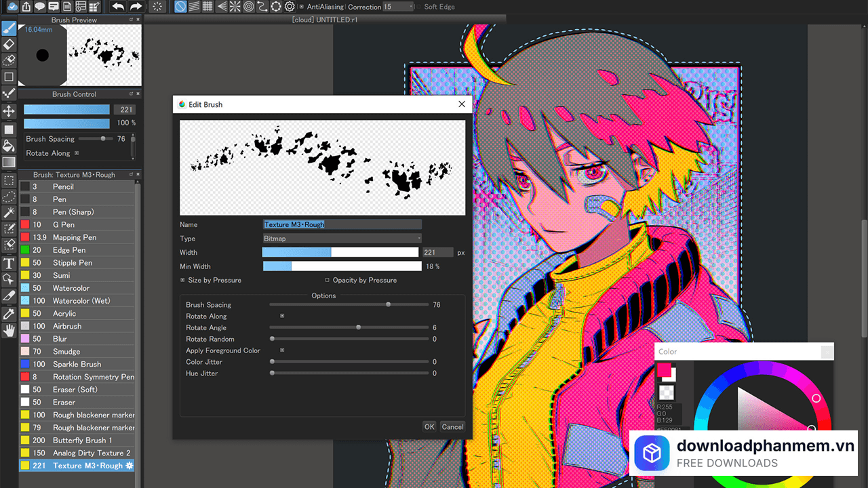Image resolution: width=868 pixels, height=488 pixels.
Task: Select the Eyedropper tool
Action: [x=9, y=313]
